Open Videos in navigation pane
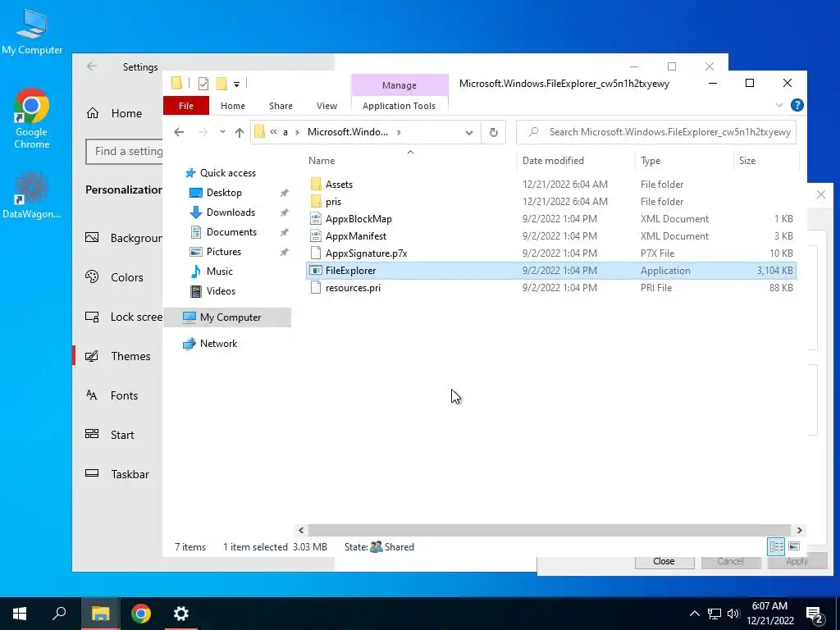Screen dimensions: 840x630 point(221,291)
